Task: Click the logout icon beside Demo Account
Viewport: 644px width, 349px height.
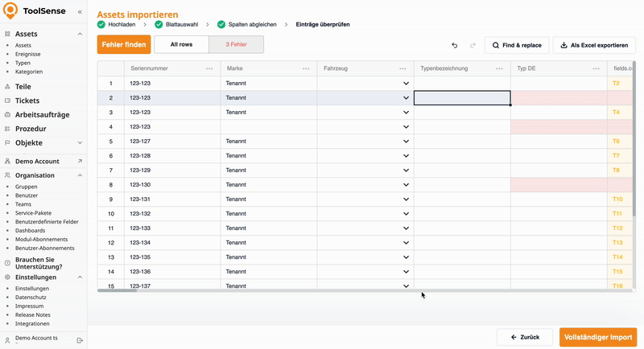Action: (x=79, y=340)
